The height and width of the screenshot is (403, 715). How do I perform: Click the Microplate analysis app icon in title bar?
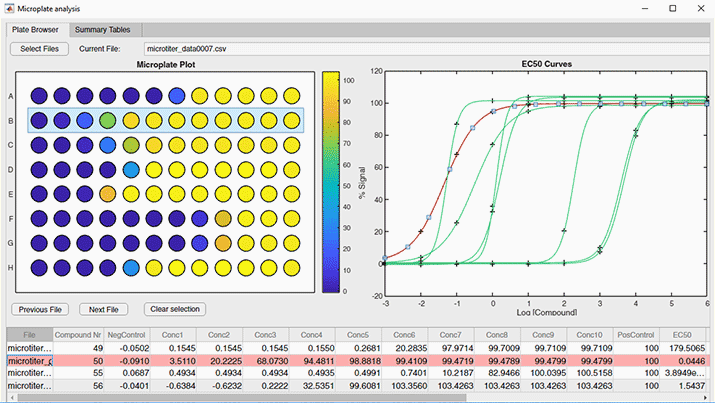point(9,7)
